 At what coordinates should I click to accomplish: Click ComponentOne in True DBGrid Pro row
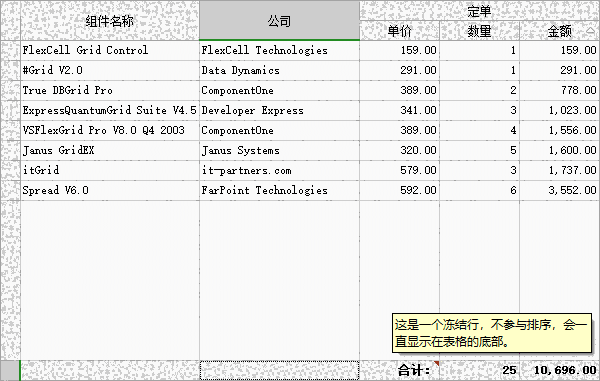pos(279,90)
